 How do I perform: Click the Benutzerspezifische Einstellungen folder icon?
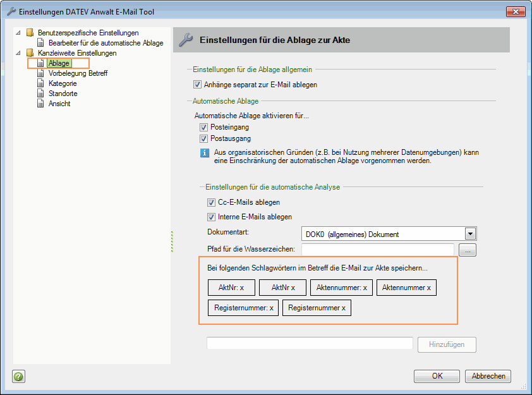click(x=30, y=33)
